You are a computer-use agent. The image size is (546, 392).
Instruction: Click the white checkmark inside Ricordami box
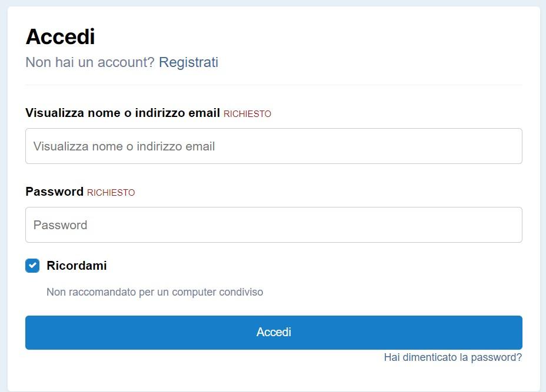tap(32, 266)
